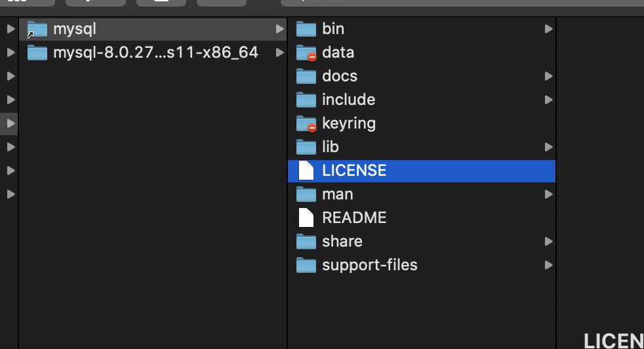
Task: Click the mysql alias folder icon
Action: pyautogui.click(x=37, y=29)
